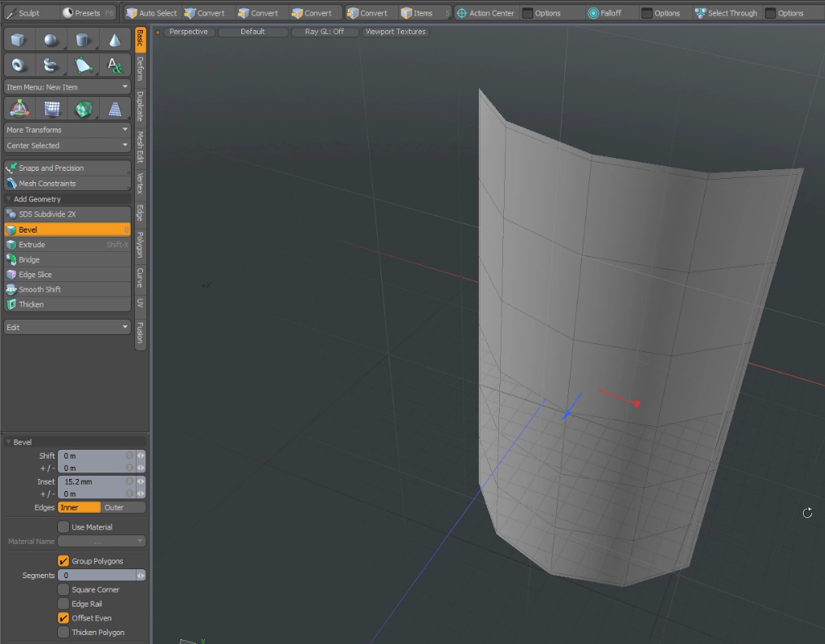Select the Sphere primitive tool
825x644 pixels.
pos(51,41)
